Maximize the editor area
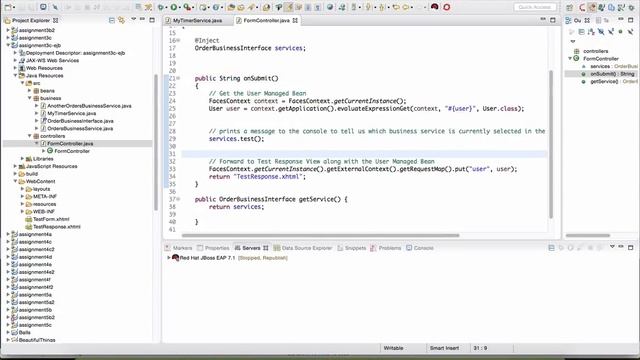The height and width of the screenshot is (360, 640). pyautogui.click(x=553, y=20)
